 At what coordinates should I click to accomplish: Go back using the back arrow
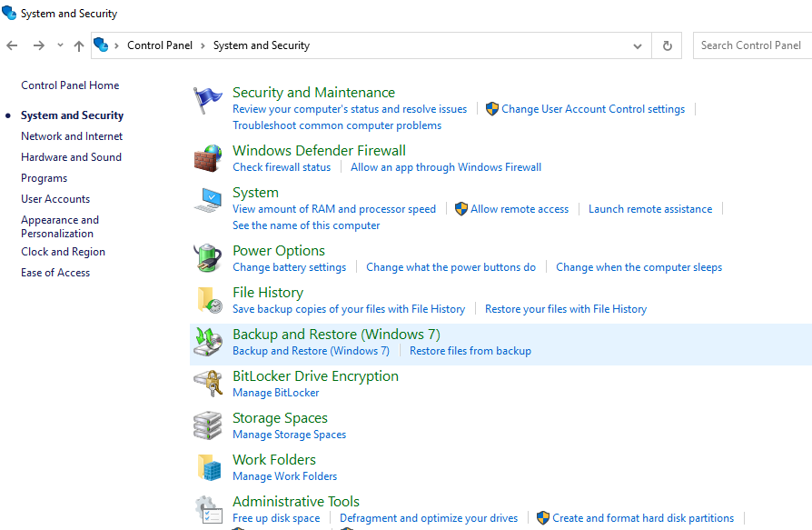[12, 45]
